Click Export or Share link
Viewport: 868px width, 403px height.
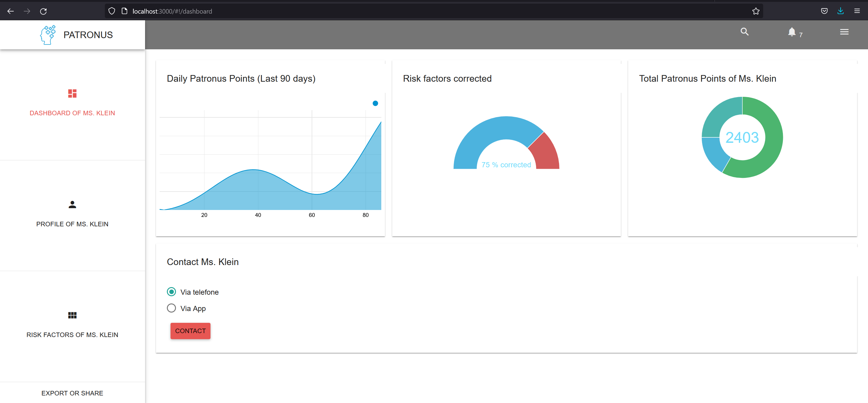(72, 393)
